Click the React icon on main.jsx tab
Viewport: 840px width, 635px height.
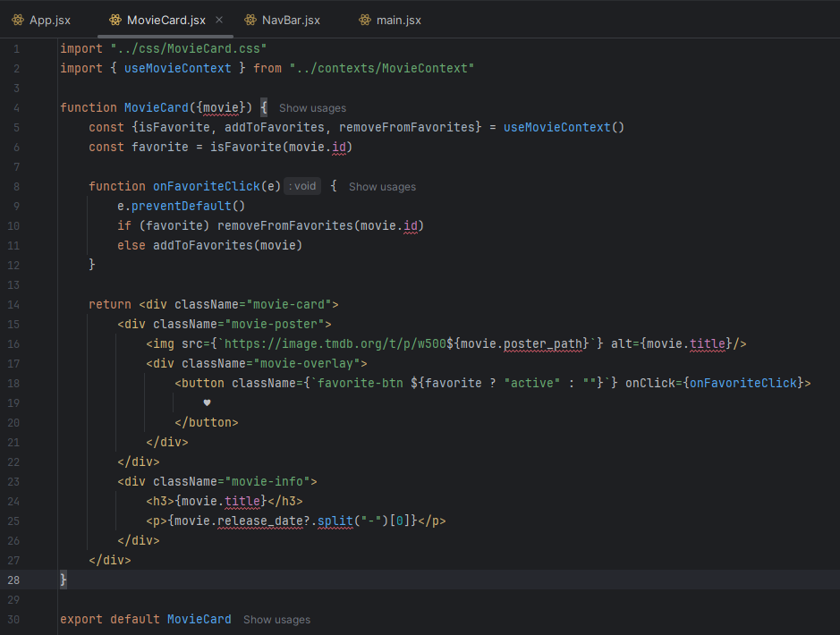tap(364, 20)
